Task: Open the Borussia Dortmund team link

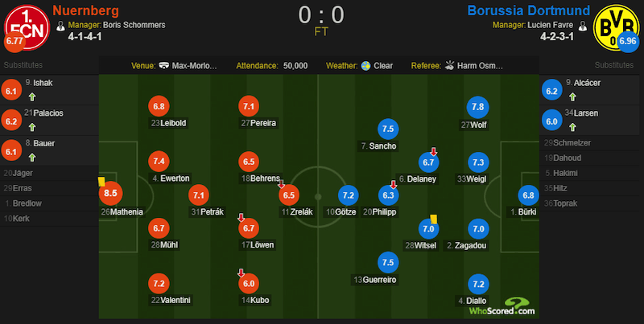Action: click(529, 10)
